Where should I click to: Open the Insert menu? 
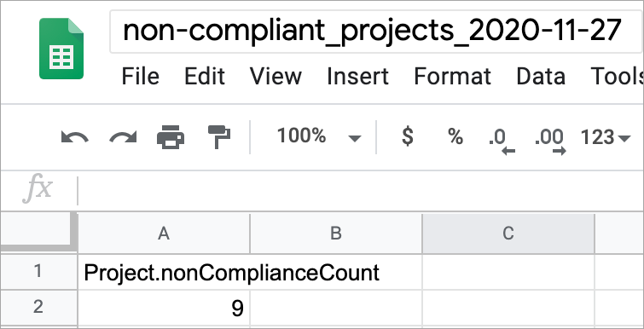pyautogui.click(x=357, y=77)
